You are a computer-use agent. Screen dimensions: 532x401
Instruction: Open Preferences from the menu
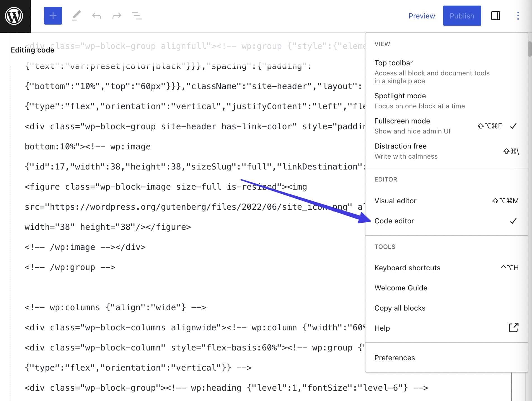click(395, 358)
